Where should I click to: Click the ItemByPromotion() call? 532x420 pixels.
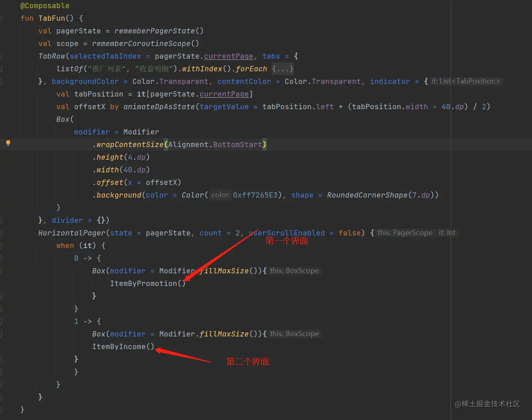tap(148, 284)
